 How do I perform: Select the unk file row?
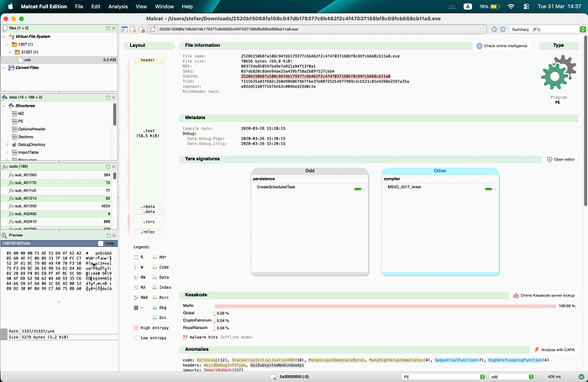coord(60,60)
